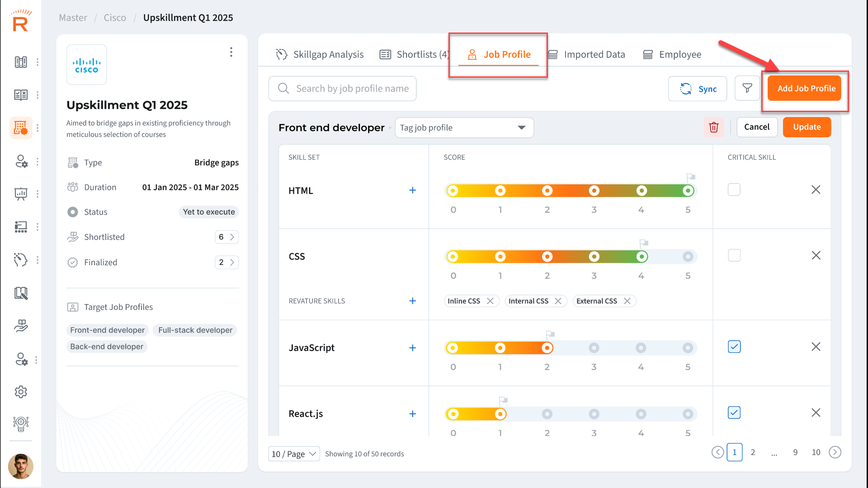Viewport: 868px width, 488px height.
Task: Go to next page arrow
Action: tap(835, 452)
